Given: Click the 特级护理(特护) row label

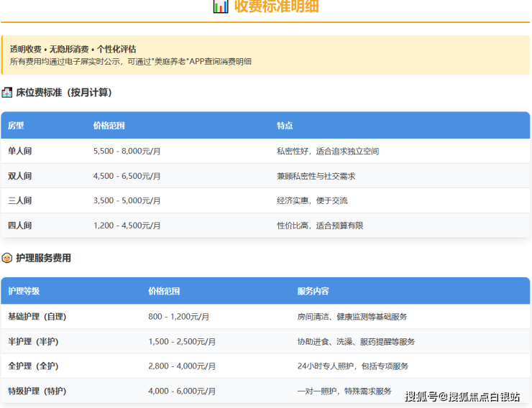Looking at the screenshot, I should pos(37,391).
